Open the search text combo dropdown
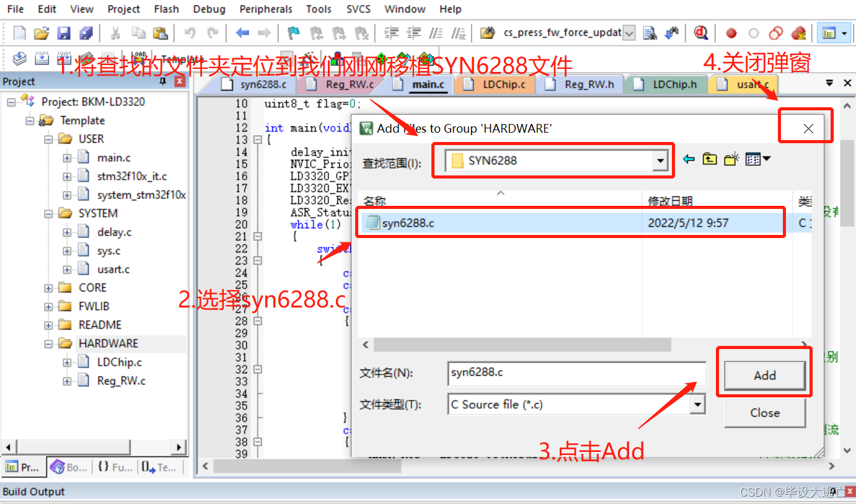856x504 pixels. (x=629, y=33)
